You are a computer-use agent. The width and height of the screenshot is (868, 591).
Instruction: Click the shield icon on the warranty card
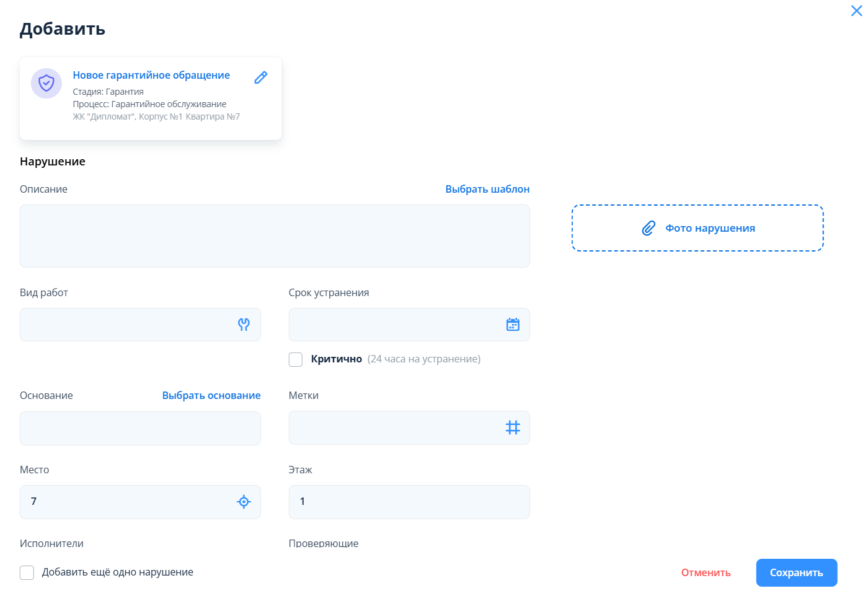(x=46, y=83)
